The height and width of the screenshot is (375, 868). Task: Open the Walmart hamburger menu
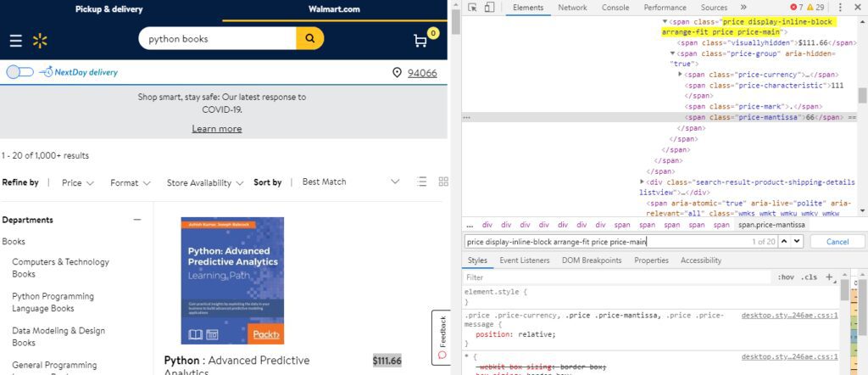[x=16, y=40]
